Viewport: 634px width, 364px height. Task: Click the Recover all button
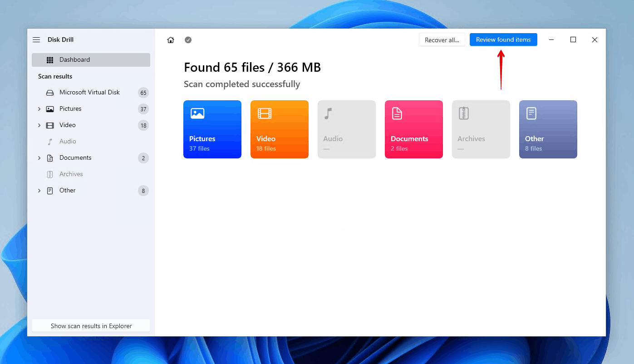[x=442, y=40]
